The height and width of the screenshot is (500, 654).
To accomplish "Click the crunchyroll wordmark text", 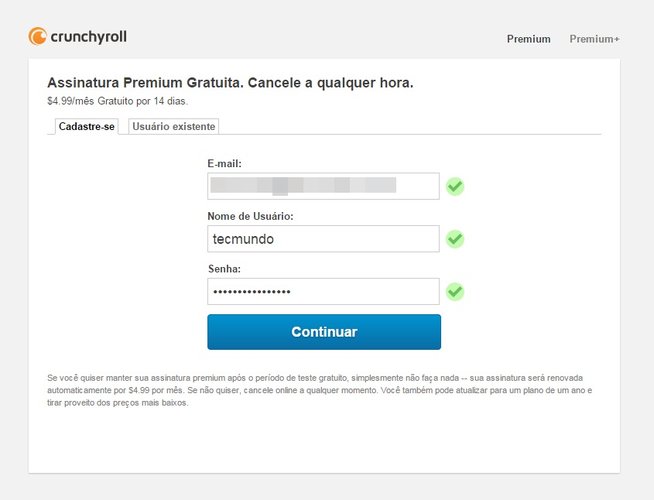I will [88, 37].
